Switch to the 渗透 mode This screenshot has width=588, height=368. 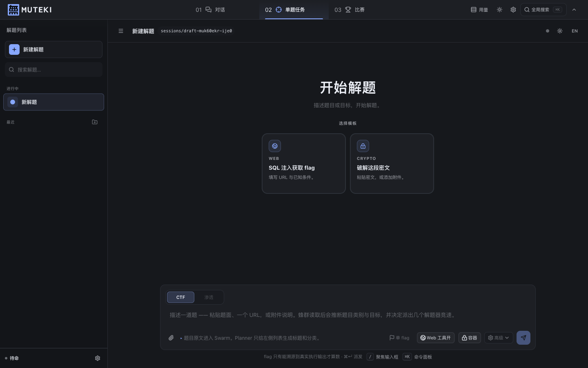(209, 297)
